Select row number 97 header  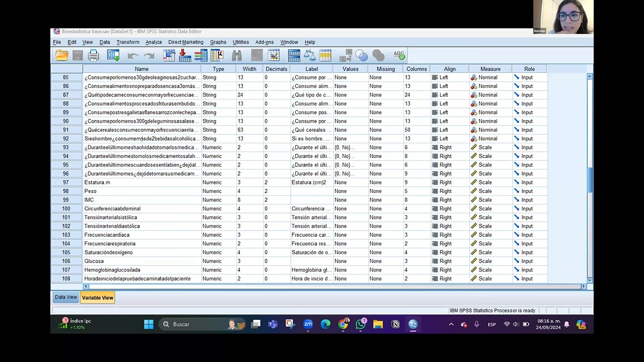(66, 183)
